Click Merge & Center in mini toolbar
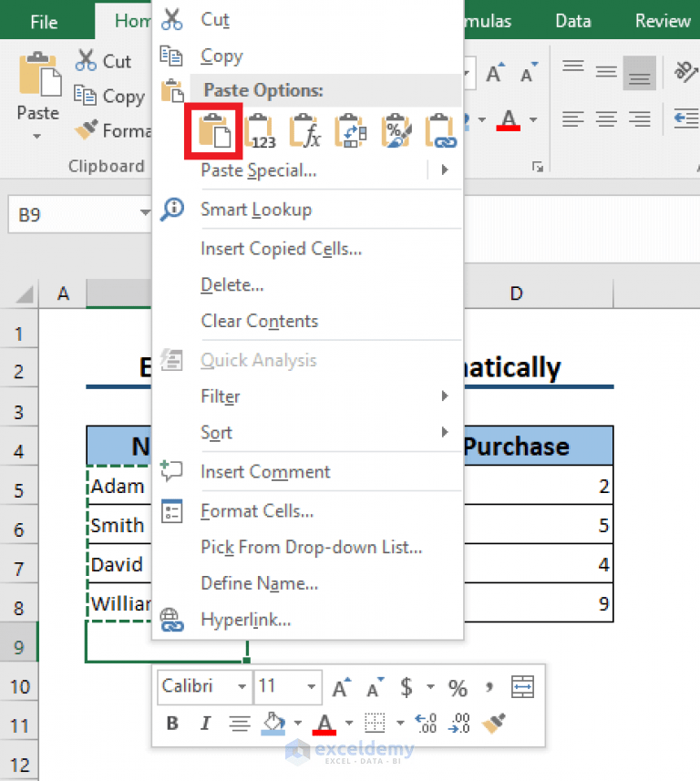The width and height of the screenshot is (700, 781). point(522,687)
